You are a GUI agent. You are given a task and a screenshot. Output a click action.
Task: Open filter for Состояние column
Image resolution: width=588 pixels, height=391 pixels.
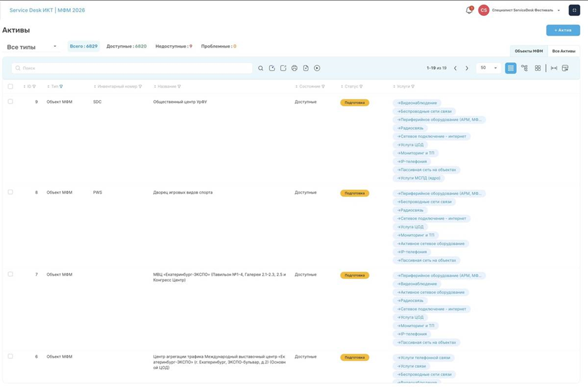pos(323,86)
